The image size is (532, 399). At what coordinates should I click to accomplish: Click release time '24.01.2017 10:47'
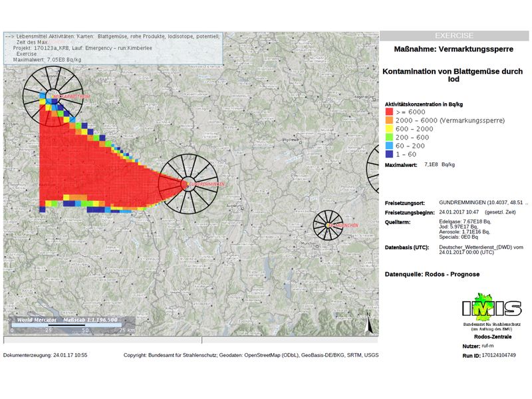[459, 212]
